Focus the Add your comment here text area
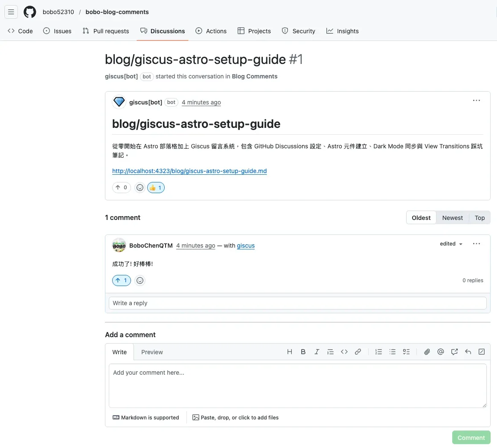Image resolution: width=497 pixels, height=448 pixels. (298, 386)
